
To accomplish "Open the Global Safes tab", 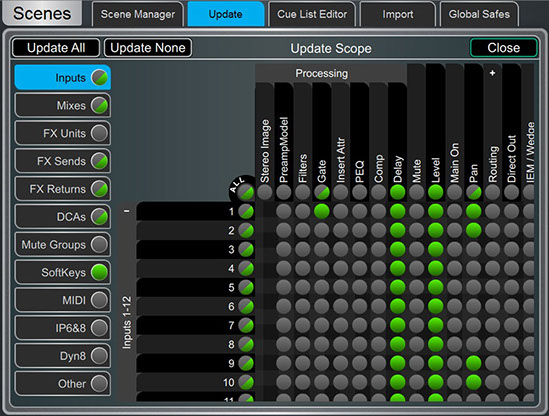I will tap(479, 14).
